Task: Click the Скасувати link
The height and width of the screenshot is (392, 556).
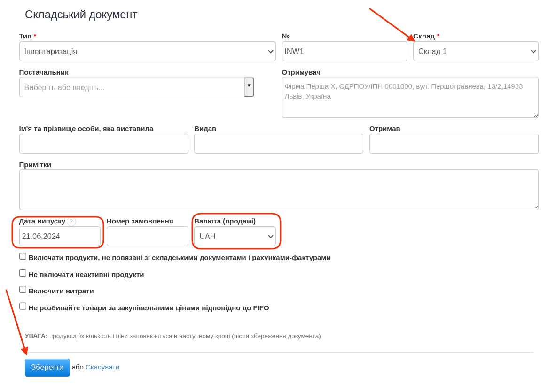Action: [x=102, y=367]
